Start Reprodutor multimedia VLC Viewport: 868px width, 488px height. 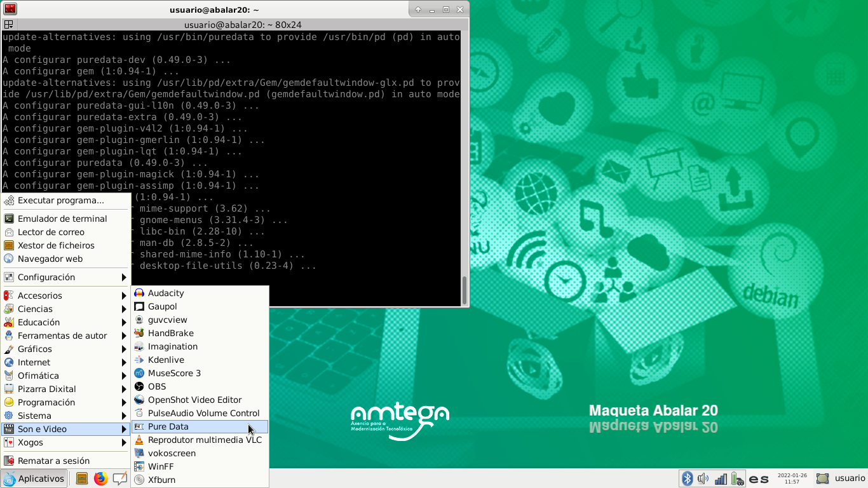tap(205, 440)
